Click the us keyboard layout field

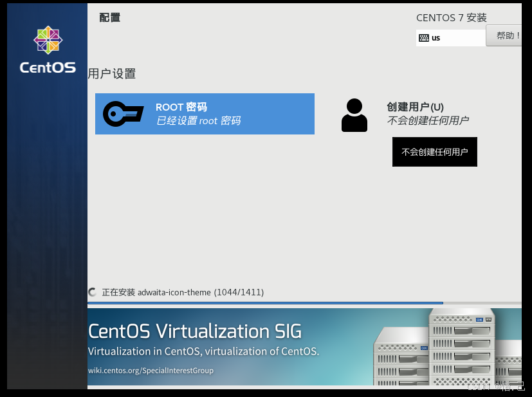(x=451, y=38)
